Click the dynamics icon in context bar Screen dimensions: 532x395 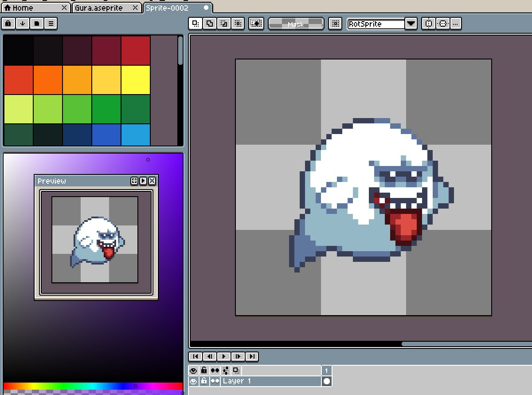428,24
